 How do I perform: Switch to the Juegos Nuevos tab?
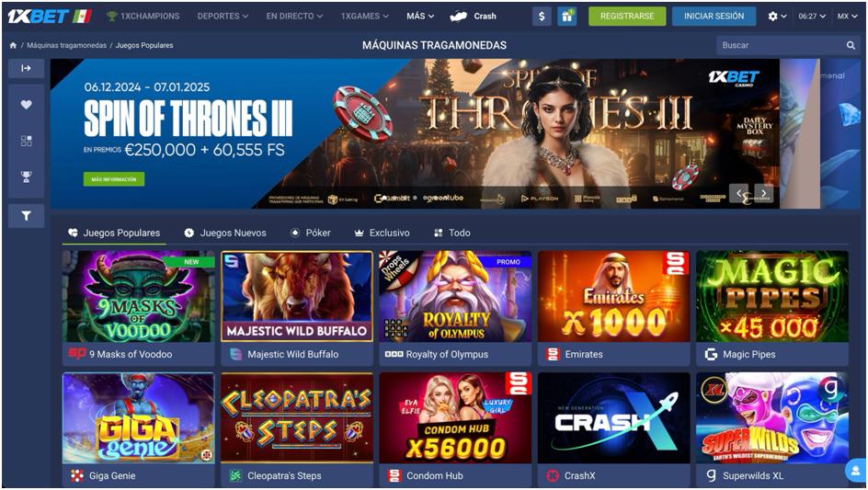(225, 234)
